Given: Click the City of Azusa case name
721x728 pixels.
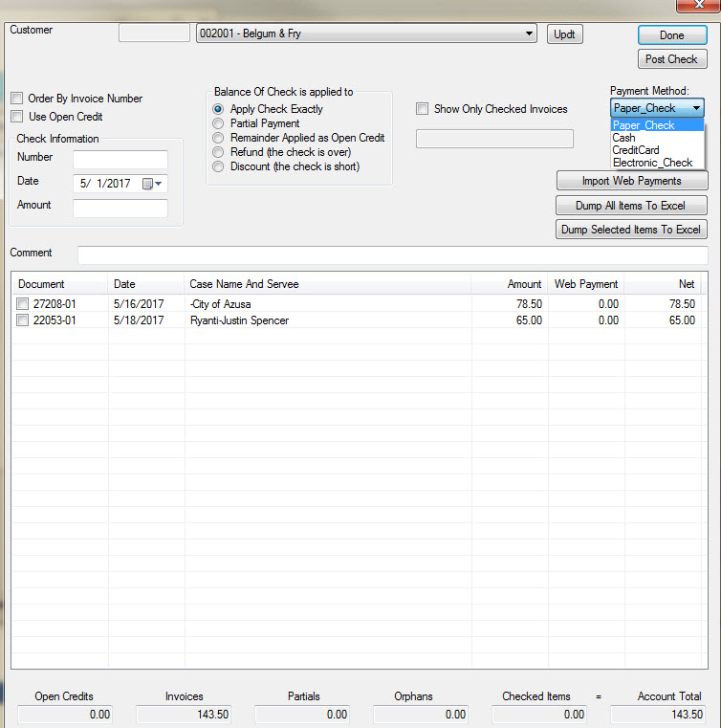Looking at the screenshot, I should click(220, 304).
